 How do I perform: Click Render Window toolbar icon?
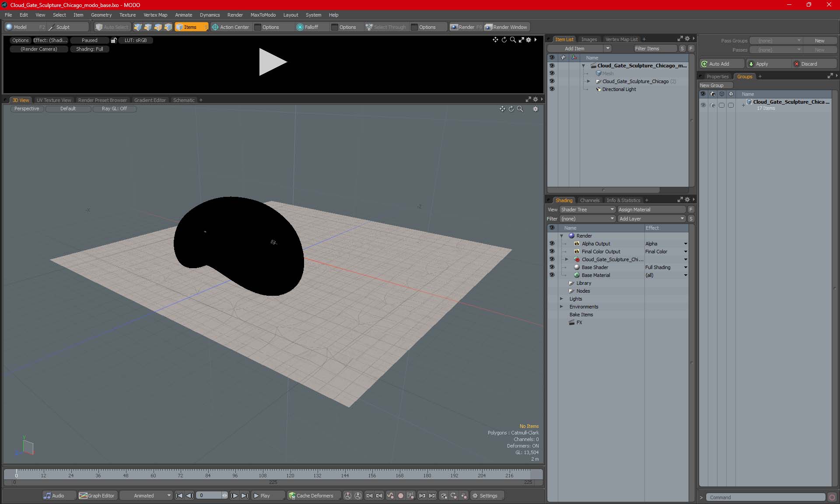click(506, 27)
